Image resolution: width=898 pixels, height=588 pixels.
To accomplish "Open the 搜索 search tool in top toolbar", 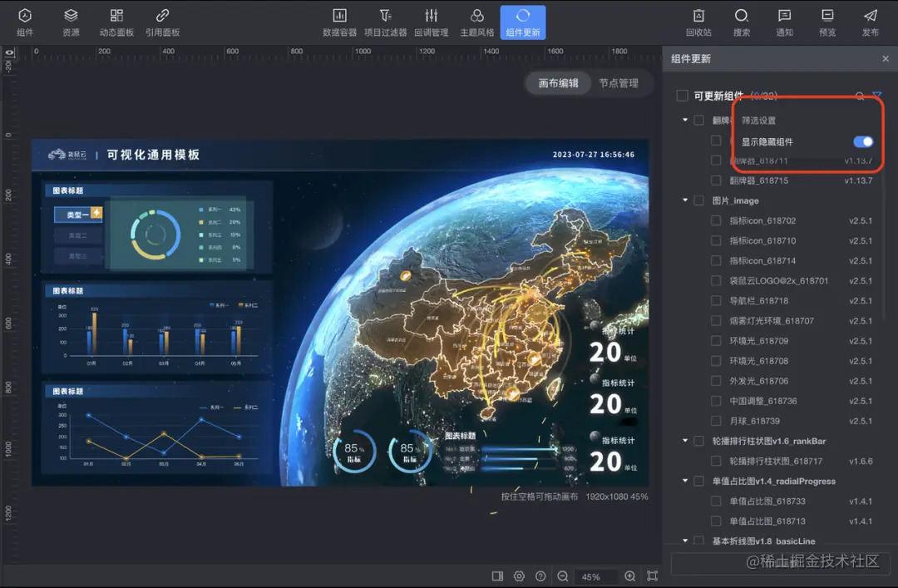I will tap(742, 22).
